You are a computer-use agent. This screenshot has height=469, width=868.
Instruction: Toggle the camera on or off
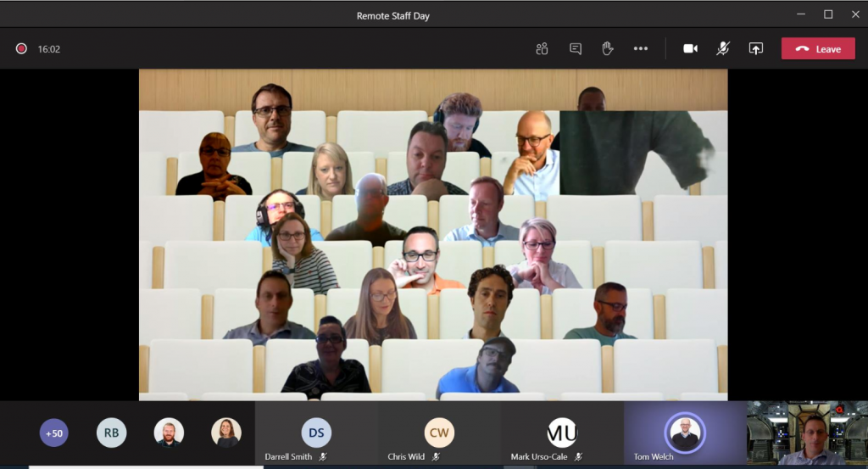(x=690, y=48)
